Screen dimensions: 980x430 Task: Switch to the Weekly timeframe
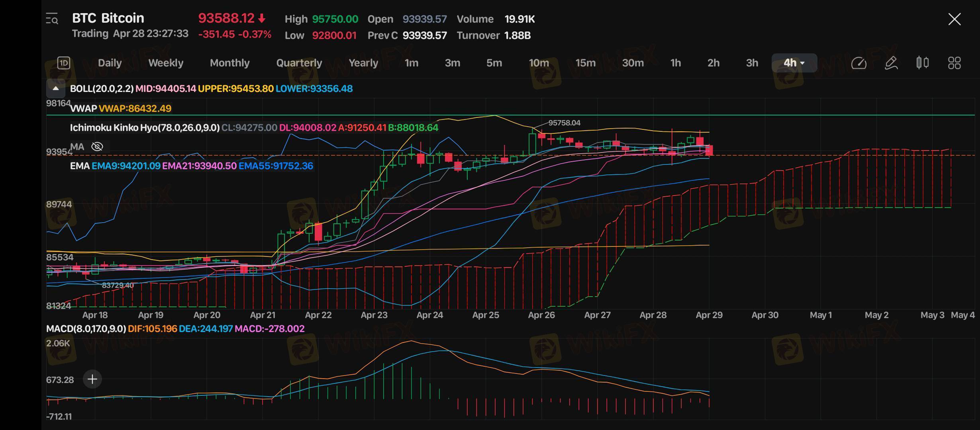click(x=165, y=63)
